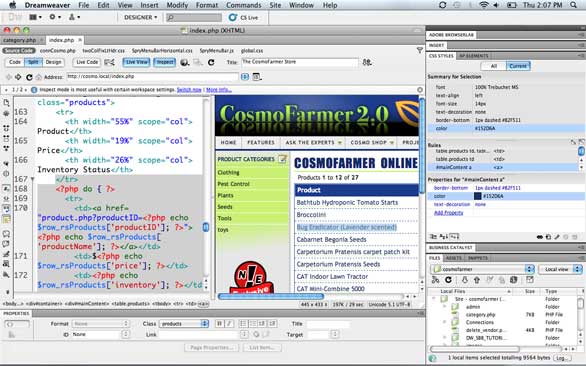586x366 pixels.
Task: Toggle the Inspect mode button
Action: pyautogui.click(x=164, y=62)
